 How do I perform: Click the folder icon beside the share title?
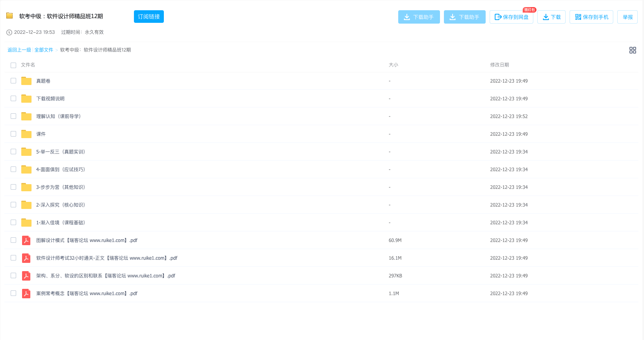[x=9, y=16]
